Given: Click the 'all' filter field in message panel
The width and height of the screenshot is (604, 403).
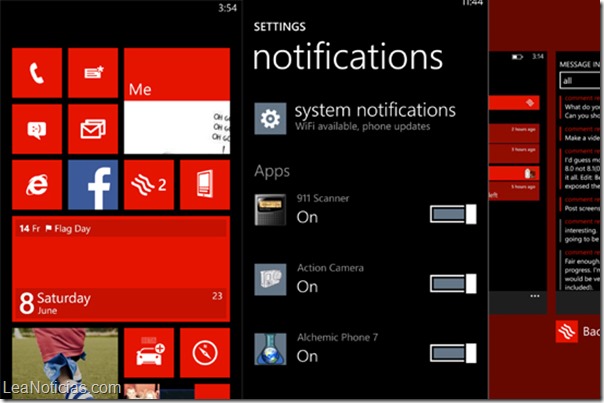Looking at the screenshot, I should (580, 81).
